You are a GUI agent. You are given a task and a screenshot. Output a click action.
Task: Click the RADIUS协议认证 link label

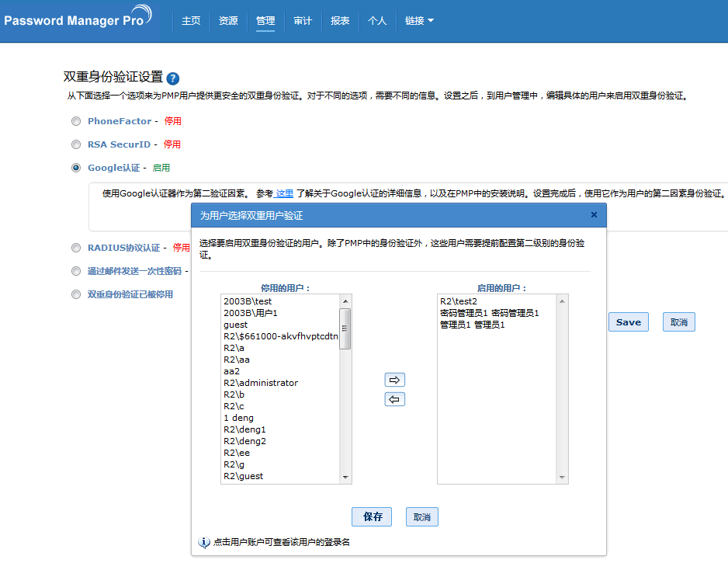coord(124,248)
